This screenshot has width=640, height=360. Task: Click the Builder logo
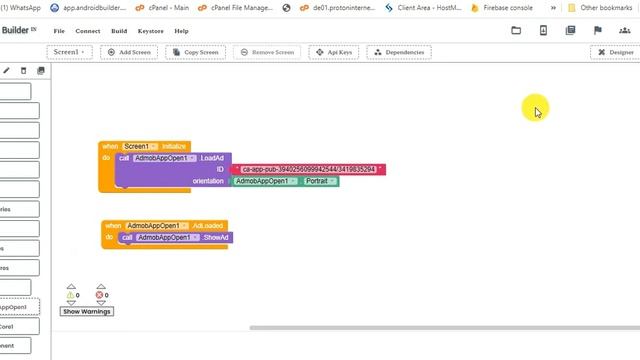click(18, 30)
